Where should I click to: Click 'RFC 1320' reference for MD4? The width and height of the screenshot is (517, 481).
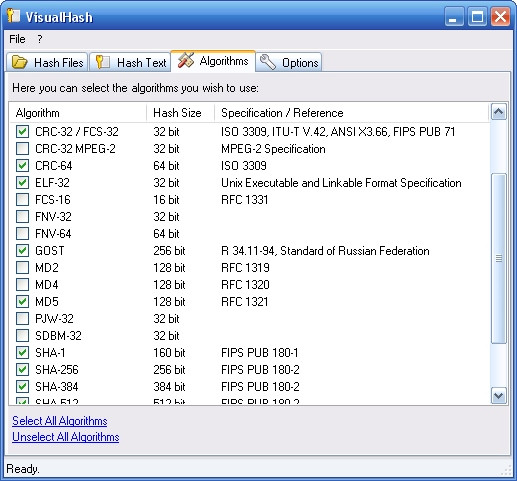point(245,285)
